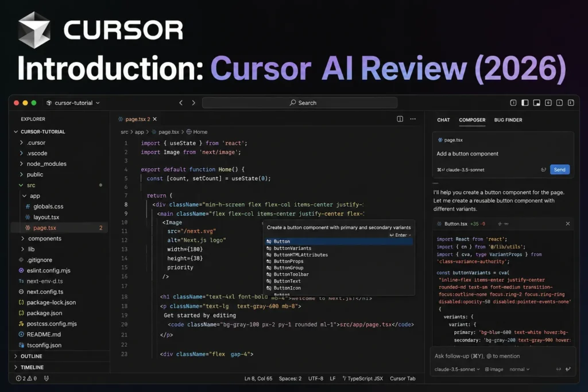588x392 pixels.
Task: Click the Search command bar
Action: (300, 103)
